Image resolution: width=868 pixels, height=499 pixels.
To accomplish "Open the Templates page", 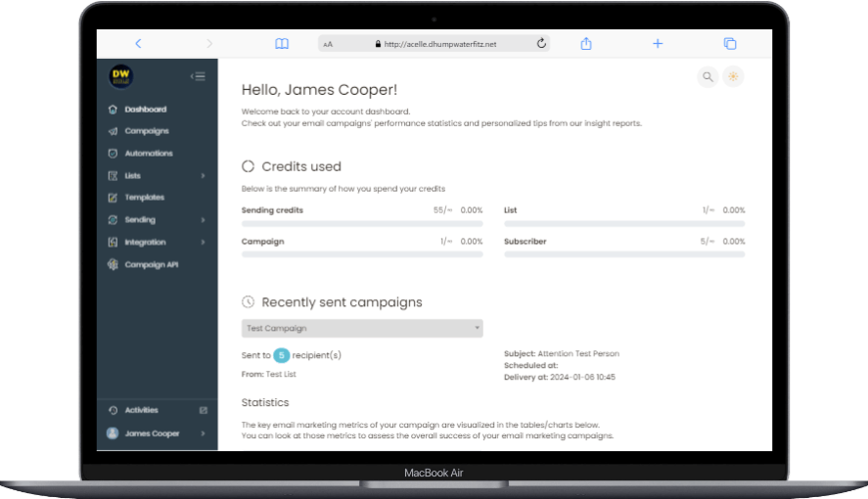I will click(145, 198).
